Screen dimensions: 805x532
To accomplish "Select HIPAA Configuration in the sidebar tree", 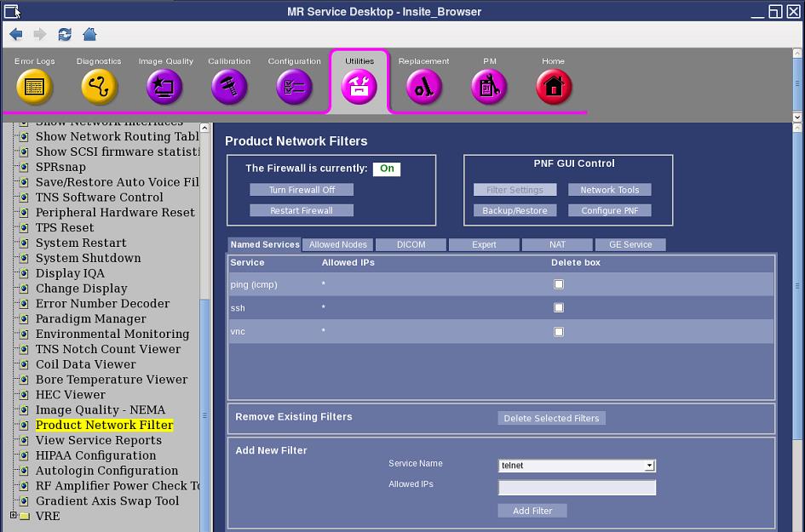I will [95, 455].
